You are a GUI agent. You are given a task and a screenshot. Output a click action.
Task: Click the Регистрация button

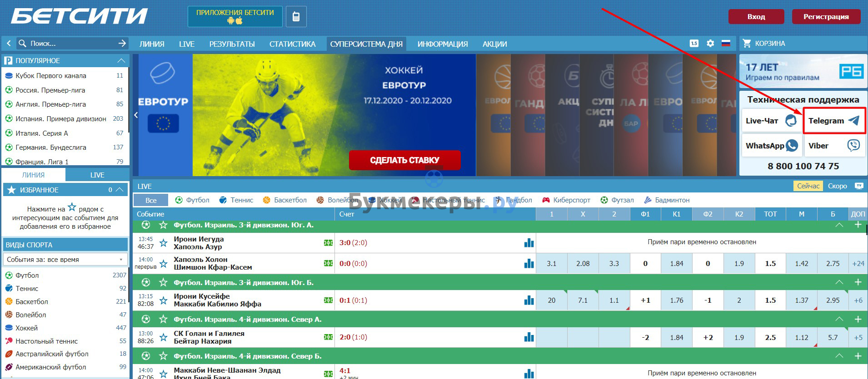pos(826,17)
